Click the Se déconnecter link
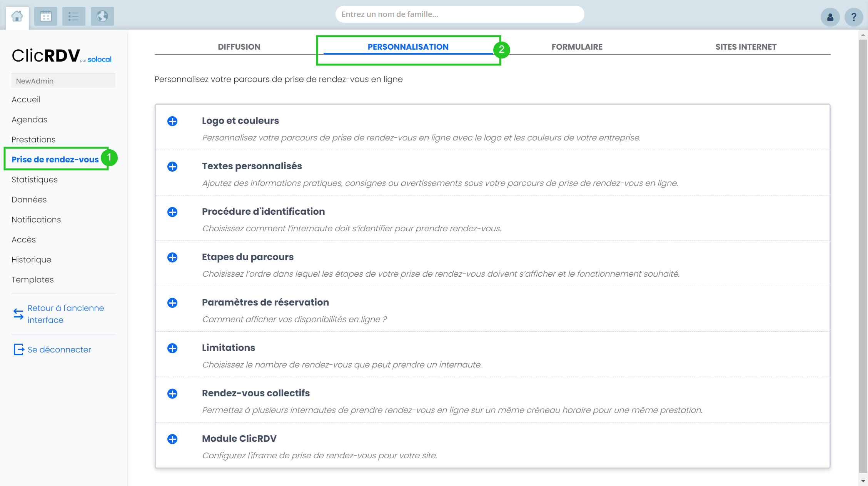The width and height of the screenshot is (868, 486). [x=59, y=350]
